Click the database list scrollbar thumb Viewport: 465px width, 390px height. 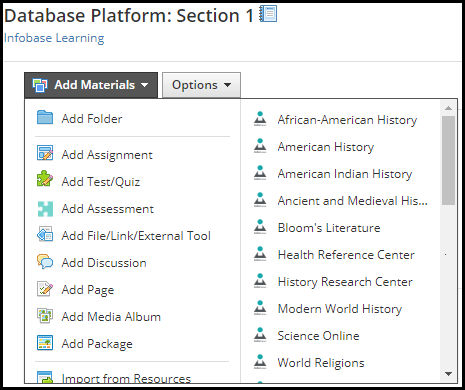coord(448,161)
